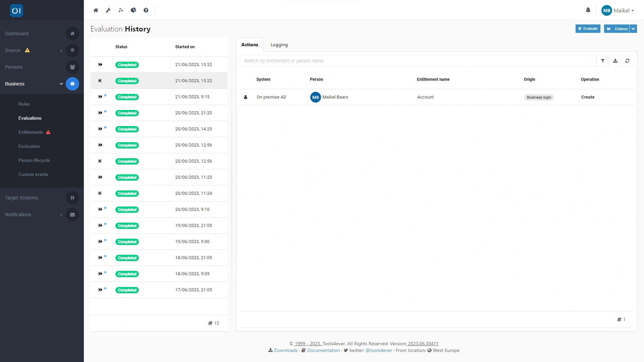644x362 pixels.
Task: Collapse the Business sidebar section
Action: pos(61,84)
